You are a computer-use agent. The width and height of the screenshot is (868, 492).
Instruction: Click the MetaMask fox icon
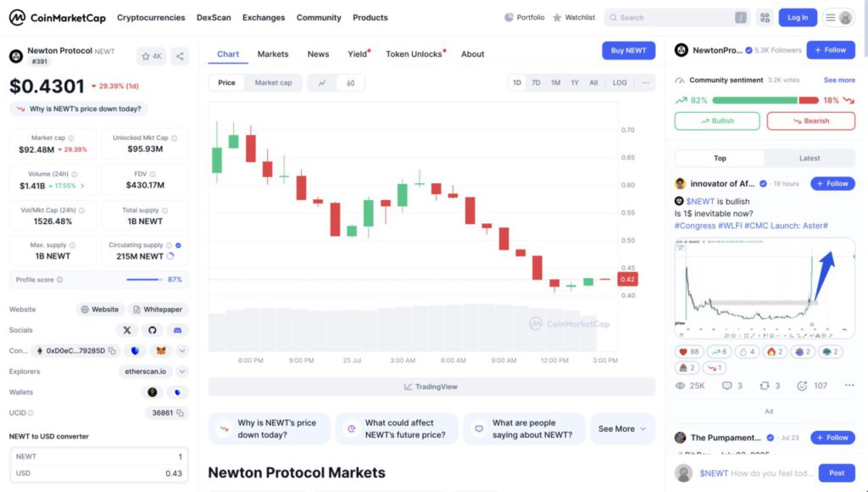[160, 350]
